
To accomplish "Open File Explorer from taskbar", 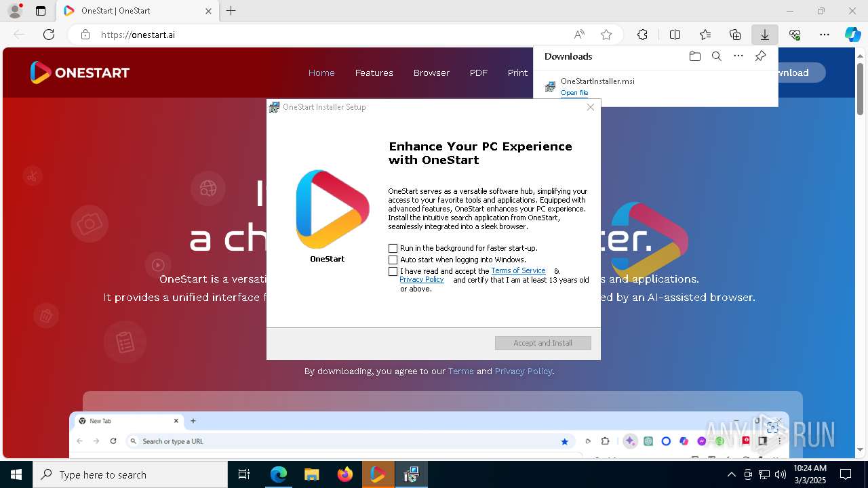I will (312, 474).
